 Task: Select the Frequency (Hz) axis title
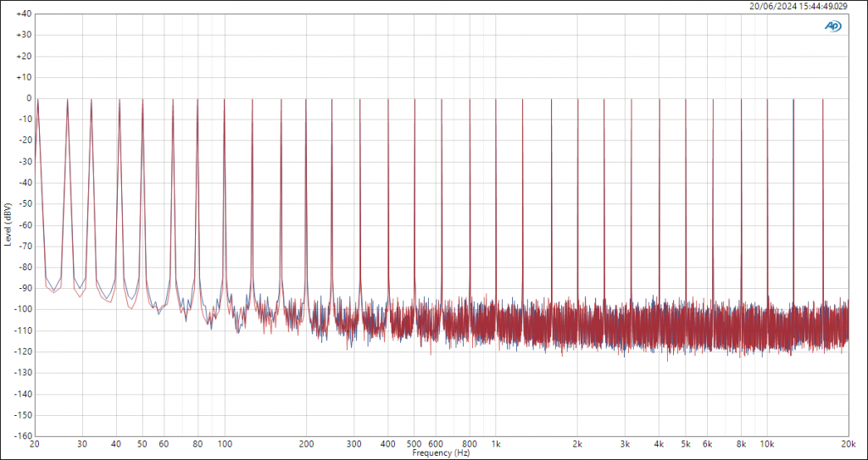441,453
